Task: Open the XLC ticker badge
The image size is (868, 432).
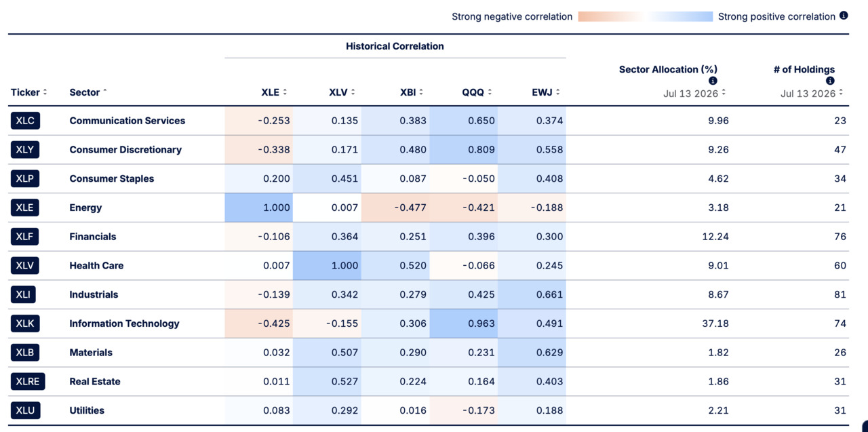Action: click(25, 121)
